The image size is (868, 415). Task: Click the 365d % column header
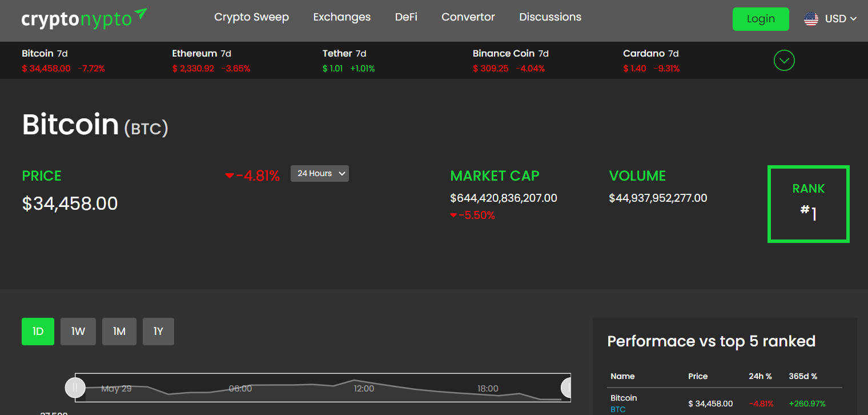tap(803, 376)
